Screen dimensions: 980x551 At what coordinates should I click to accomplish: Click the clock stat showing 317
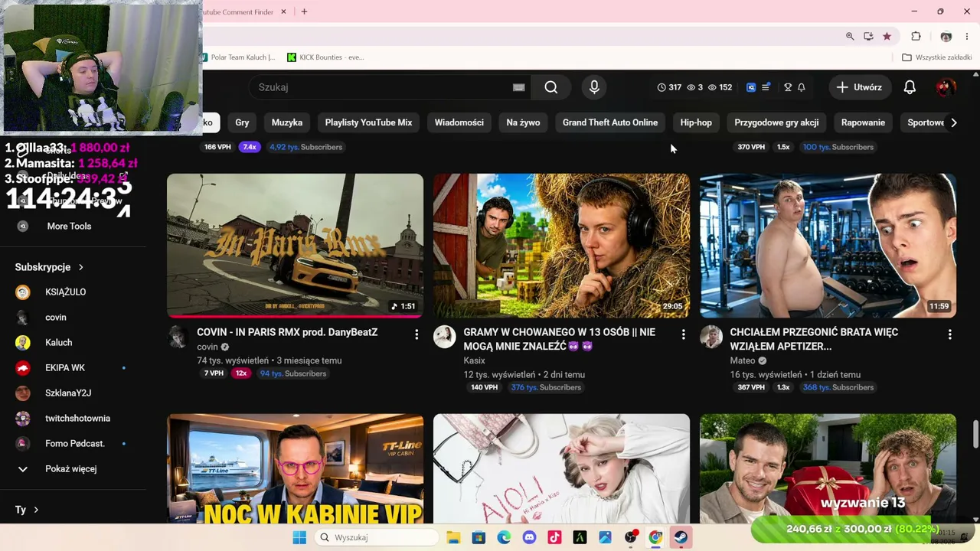click(x=669, y=87)
